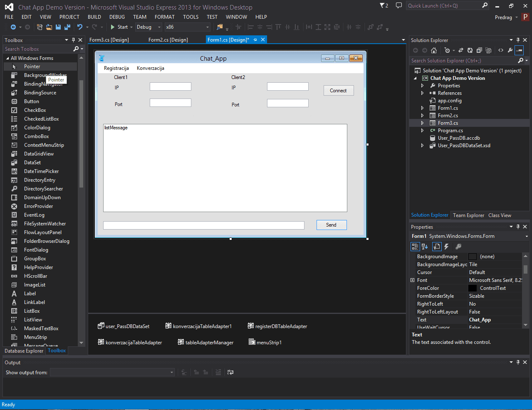The height and width of the screenshot is (410, 532).
Task: Open the BUILD menu
Action: pyautogui.click(x=94, y=17)
